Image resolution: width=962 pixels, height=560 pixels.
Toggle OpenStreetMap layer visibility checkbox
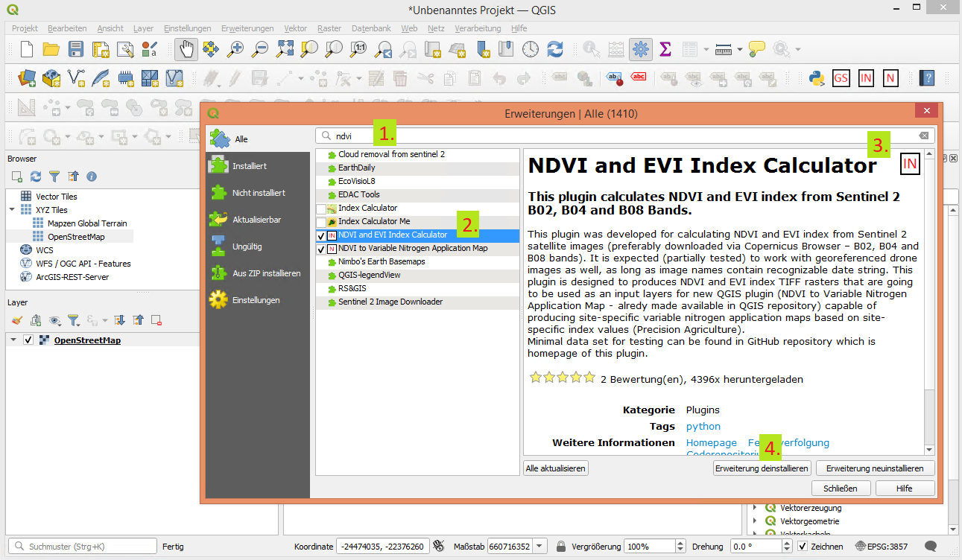(x=28, y=340)
